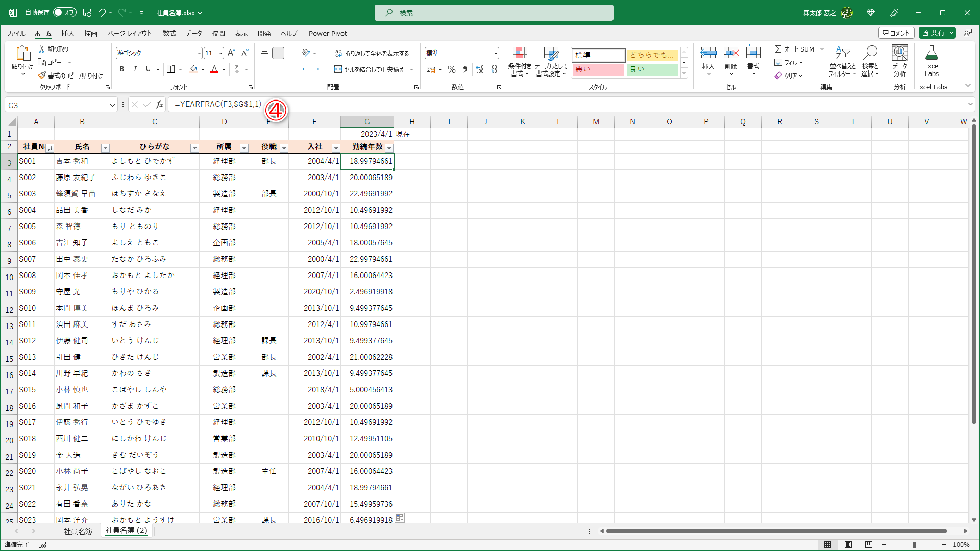Toggle bold formatting for cell G3
This screenshot has height=551, width=980.
point(122,69)
